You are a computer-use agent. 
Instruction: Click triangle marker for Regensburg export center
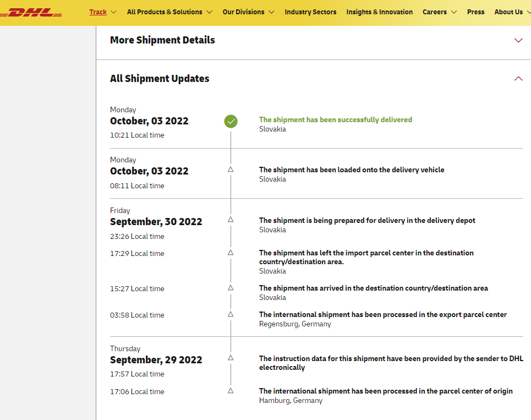click(231, 314)
